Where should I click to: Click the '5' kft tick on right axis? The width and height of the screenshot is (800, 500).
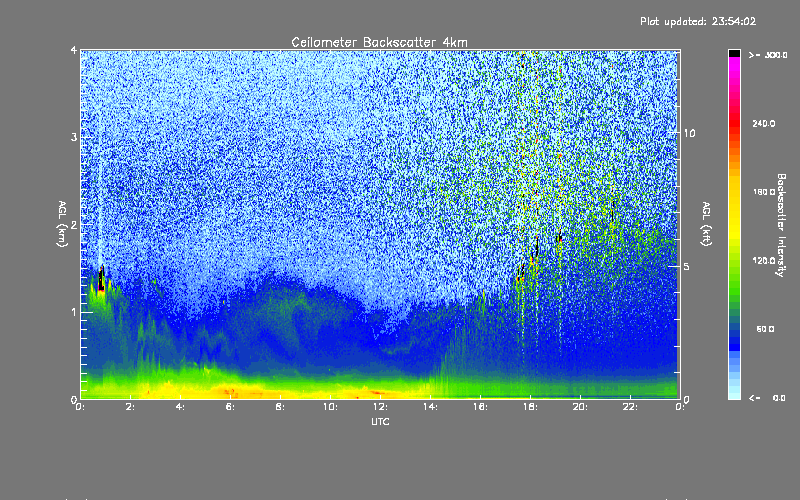(686, 266)
